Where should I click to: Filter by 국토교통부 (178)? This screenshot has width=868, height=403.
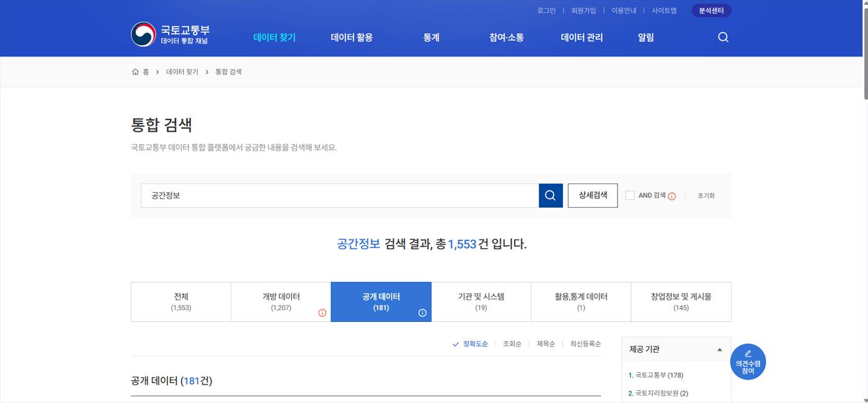(655, 375)
